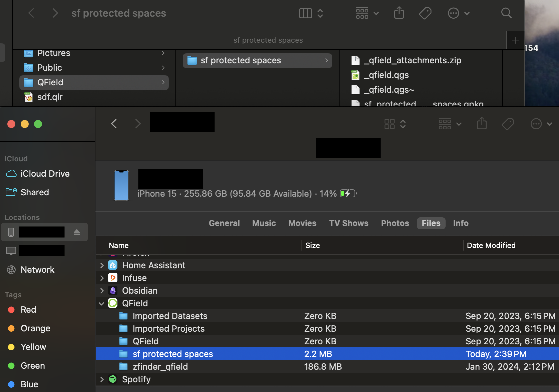Click the Share icon in the iPhone Finder window
559x392 pixels.
click(x=482, y=124)
